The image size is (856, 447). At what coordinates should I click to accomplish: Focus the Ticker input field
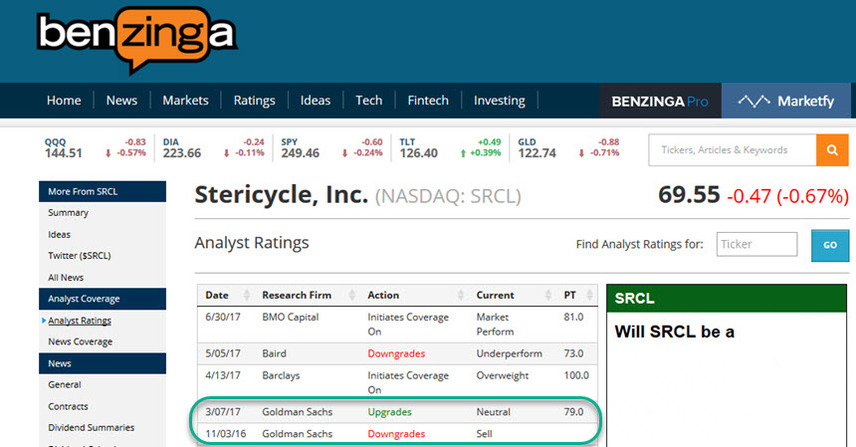click(x=757, y=244)
